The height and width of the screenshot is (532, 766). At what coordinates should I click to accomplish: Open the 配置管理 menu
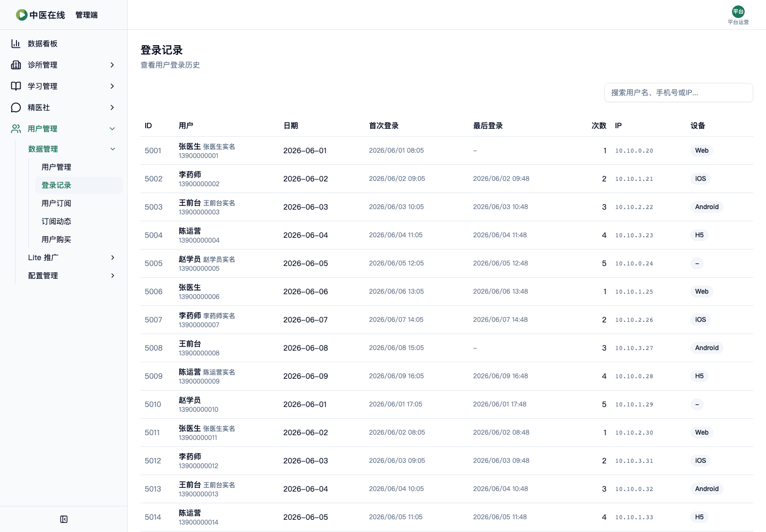[72, 276]
